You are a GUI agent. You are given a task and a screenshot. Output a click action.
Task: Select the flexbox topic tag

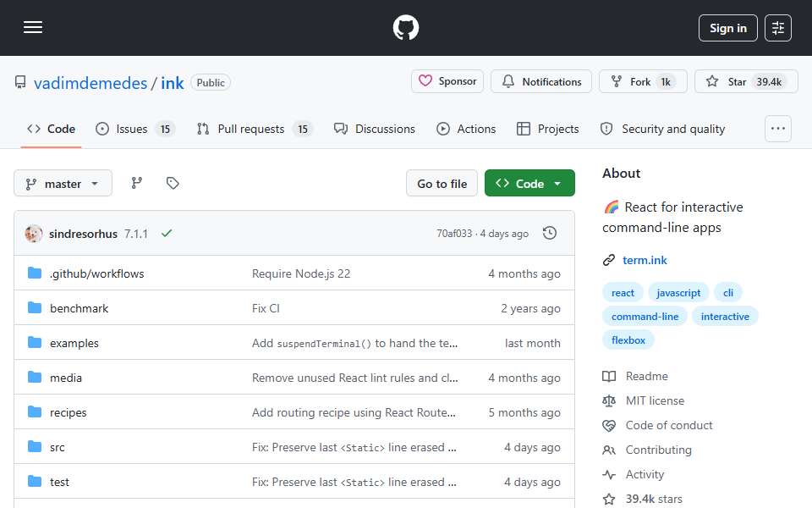click(x=628, y=340)
